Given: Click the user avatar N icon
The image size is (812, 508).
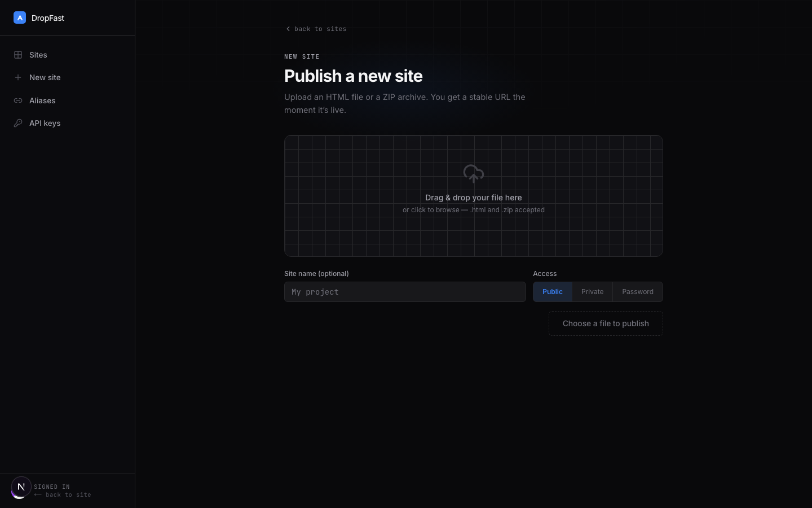Looking at the screenshot, I should [21, 487].
